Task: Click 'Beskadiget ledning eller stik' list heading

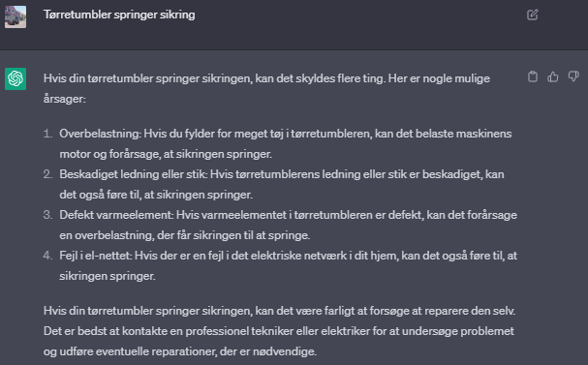Action: coord(133,174)
